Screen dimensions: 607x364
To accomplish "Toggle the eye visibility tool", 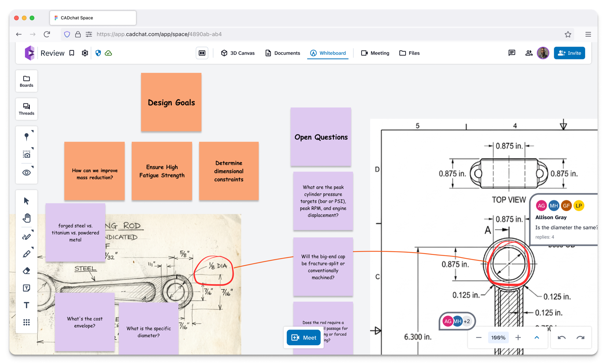I will [x=27, y=173].
